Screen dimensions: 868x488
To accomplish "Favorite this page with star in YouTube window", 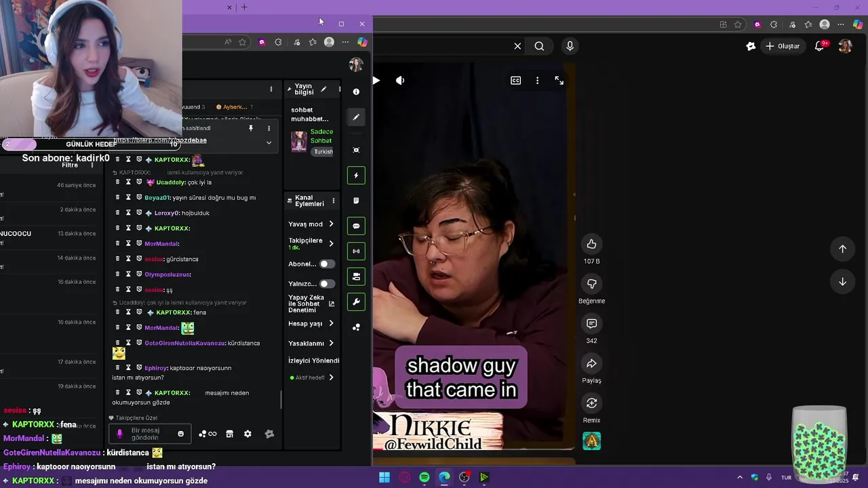I will pyautogui.click(x=738, y=24).
